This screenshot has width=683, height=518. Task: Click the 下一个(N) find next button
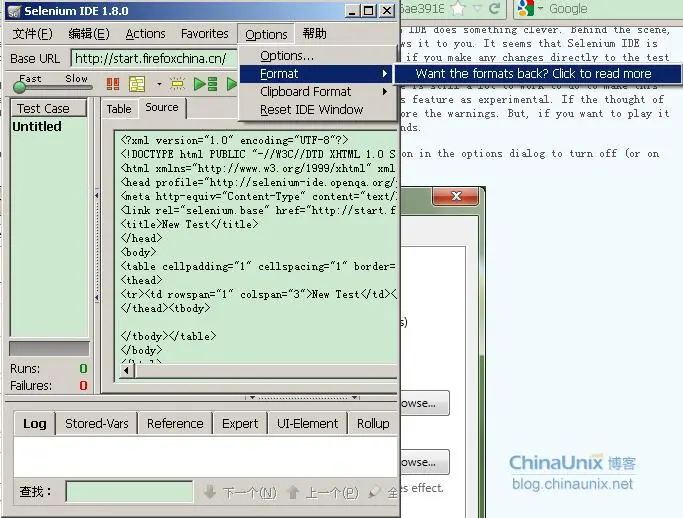(x=240, y=493)
